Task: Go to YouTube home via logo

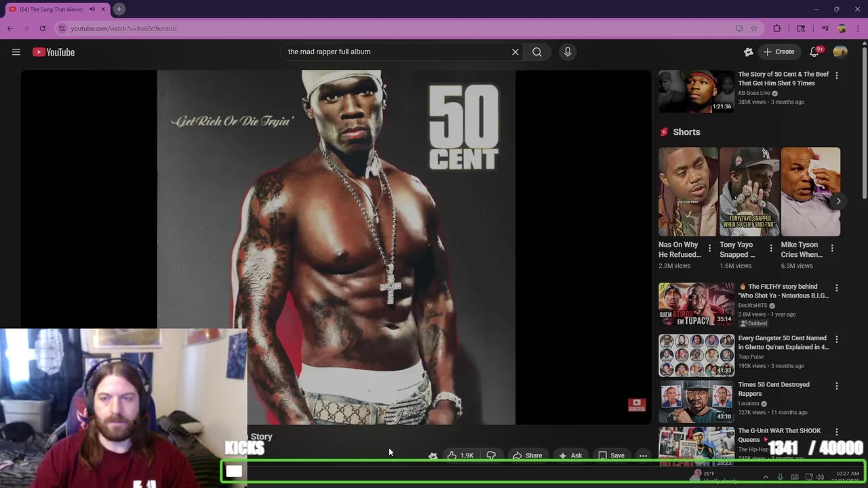Action: [x=54, y=52]
